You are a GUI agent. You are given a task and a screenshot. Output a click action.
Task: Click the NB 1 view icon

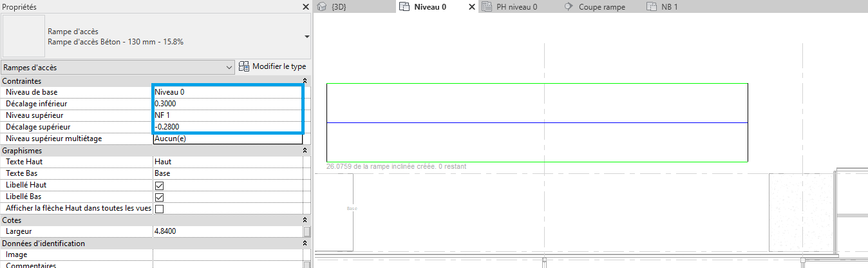(x=651, y=6)
